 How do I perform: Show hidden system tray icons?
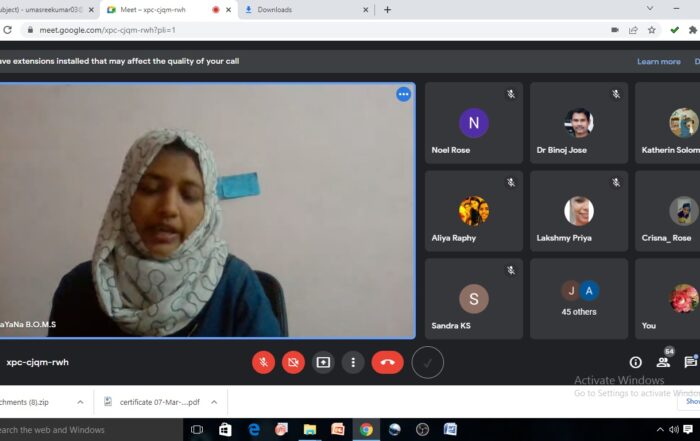coord(660,430)
